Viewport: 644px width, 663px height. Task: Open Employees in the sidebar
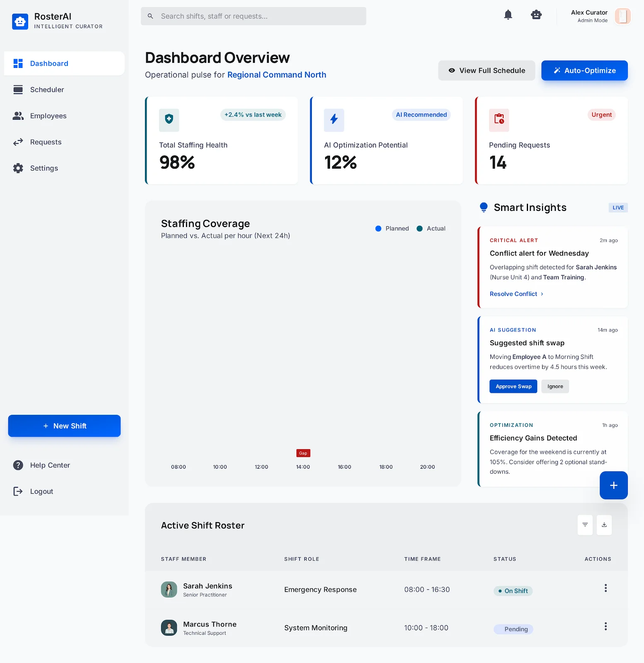pyautogui.click(x=64, y=116)
